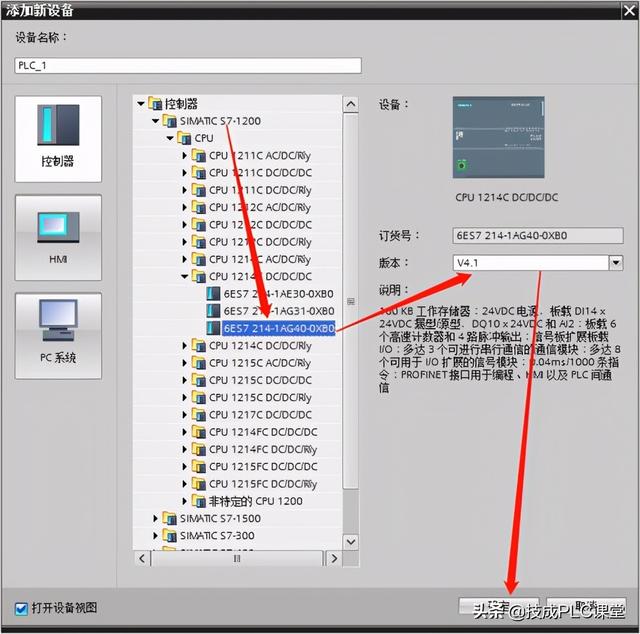
Task: Select the 非特定的 CPU 1200 row
Action: tap(256, 501)
